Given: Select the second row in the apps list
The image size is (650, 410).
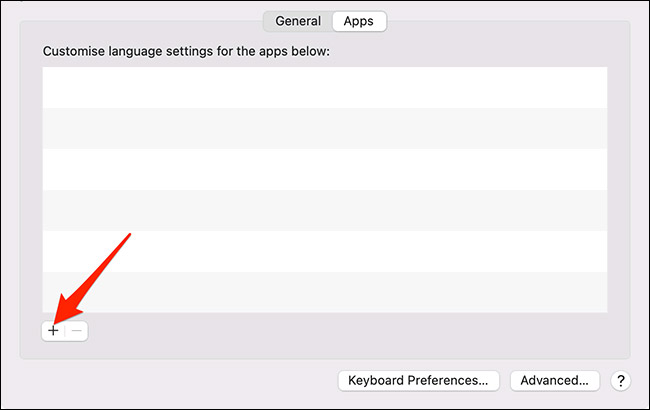Looking at the screenshot, I should 324,128.
